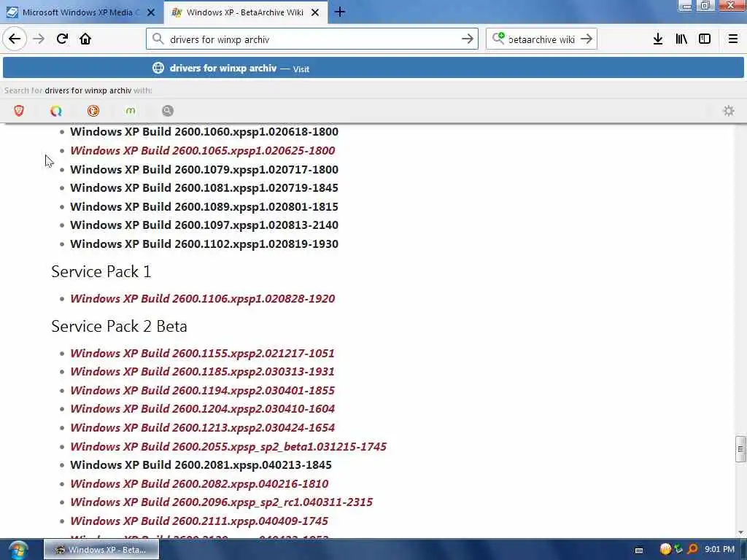
Task: Close the Windows XP - BetaArchive Wiki tab
Action: tap(315, 12)
